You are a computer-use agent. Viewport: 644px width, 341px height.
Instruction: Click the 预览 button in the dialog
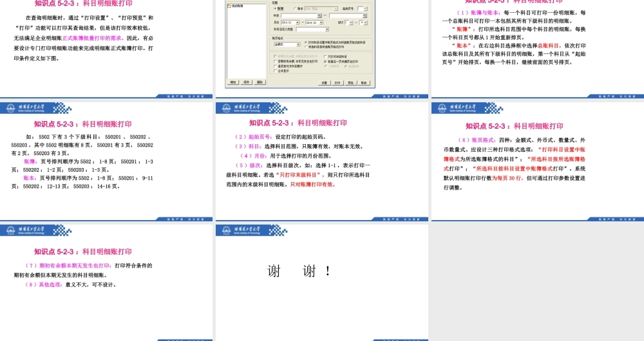[351, 83]
